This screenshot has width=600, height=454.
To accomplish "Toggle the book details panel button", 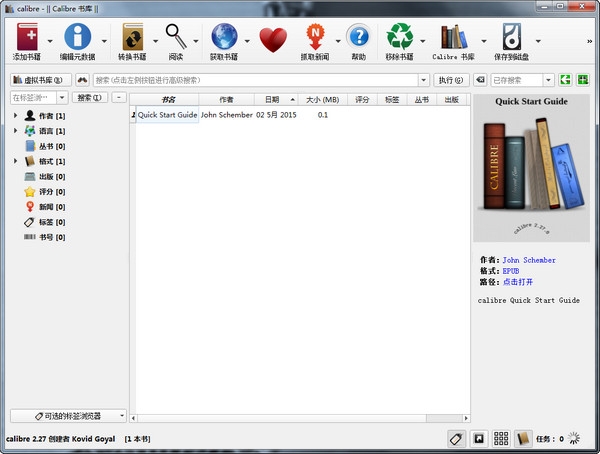I will point(524,438).
